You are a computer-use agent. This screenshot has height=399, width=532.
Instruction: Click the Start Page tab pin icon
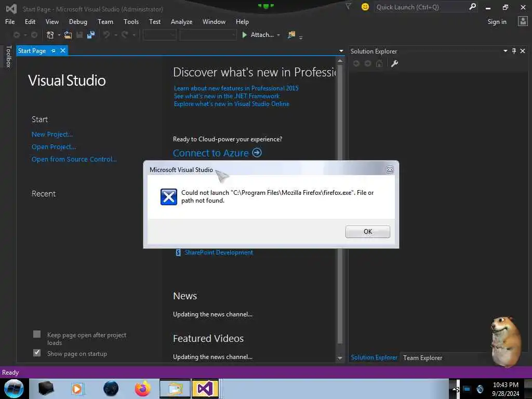[54, 51]
